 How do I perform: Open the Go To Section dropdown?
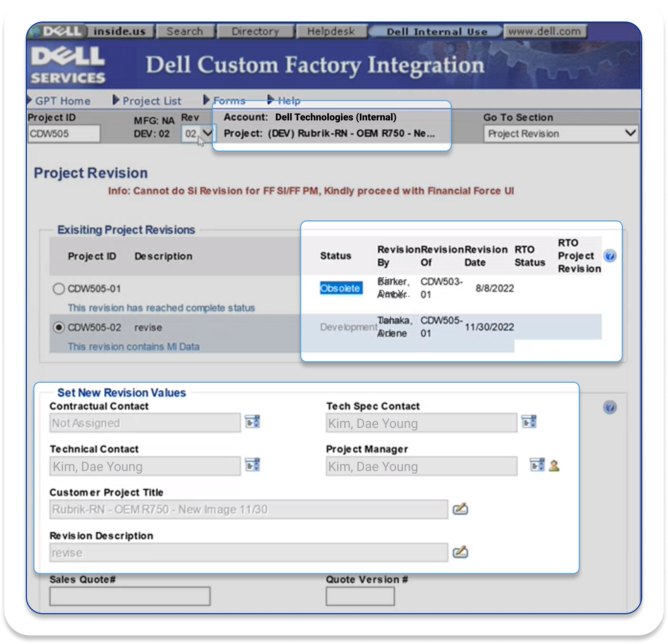click(x=561, y=134)
